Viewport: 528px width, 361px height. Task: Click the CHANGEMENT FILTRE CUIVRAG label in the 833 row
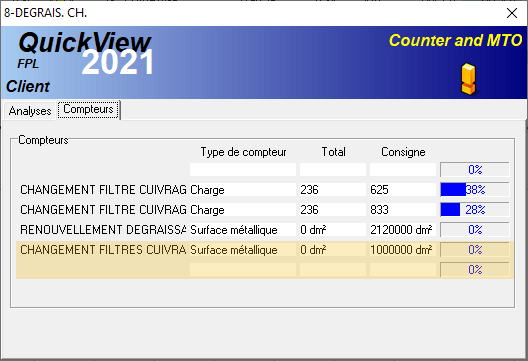tap(103, 209)
